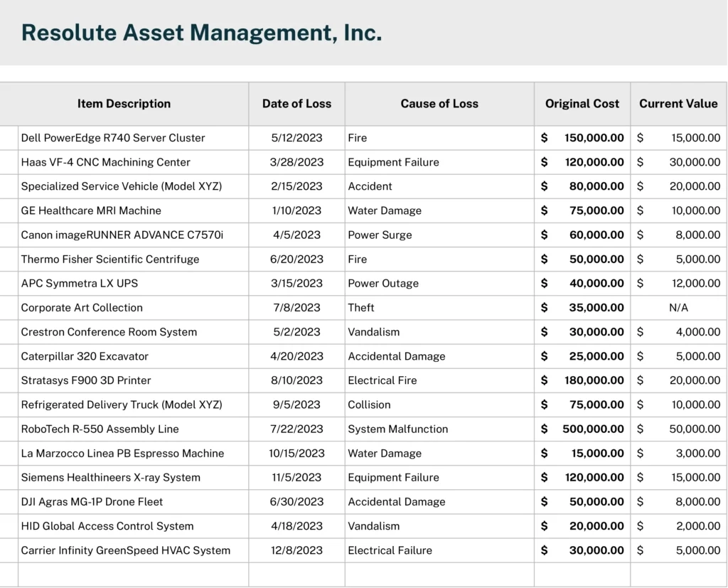This screenshot has width=728, height=588.
Task: Select the 500,000.00 cost for RoboTech R-550
Action: (x=593, y=429)
